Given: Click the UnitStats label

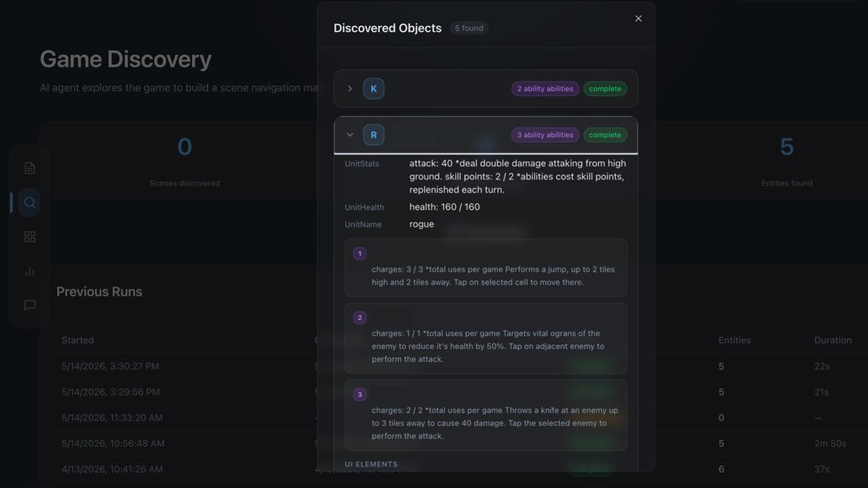Looking at the screenshot, I should [362, 164].
